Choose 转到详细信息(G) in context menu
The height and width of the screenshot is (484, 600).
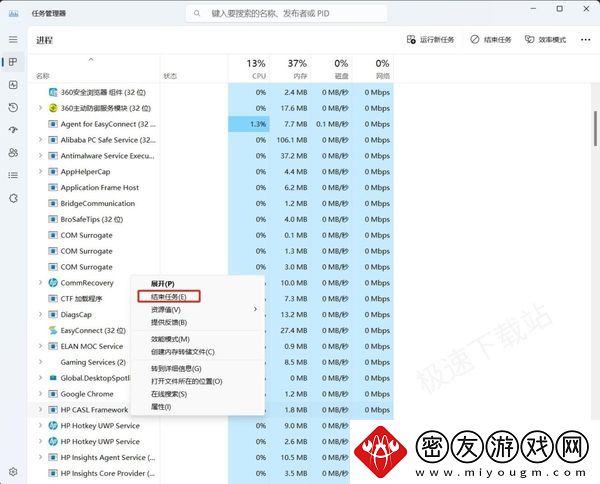pyautogui.click(x=197, y=368)
